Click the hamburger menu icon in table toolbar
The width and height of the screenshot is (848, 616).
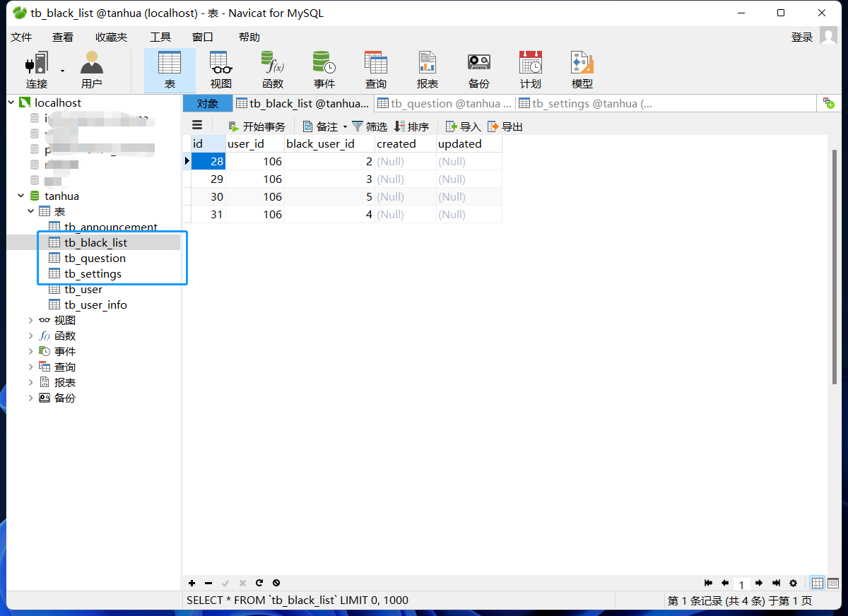click(x=197, y=125)
